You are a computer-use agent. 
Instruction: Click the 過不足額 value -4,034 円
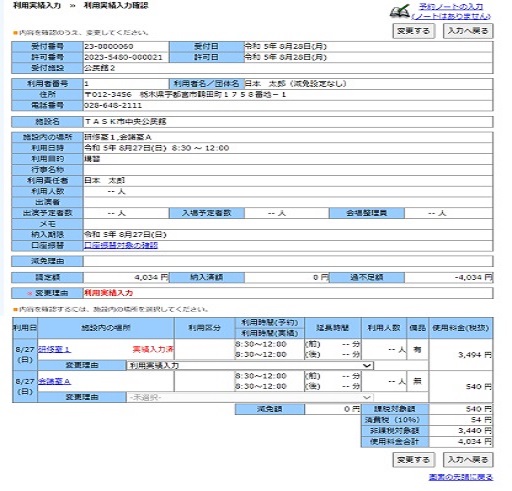[x=473, y=277]
